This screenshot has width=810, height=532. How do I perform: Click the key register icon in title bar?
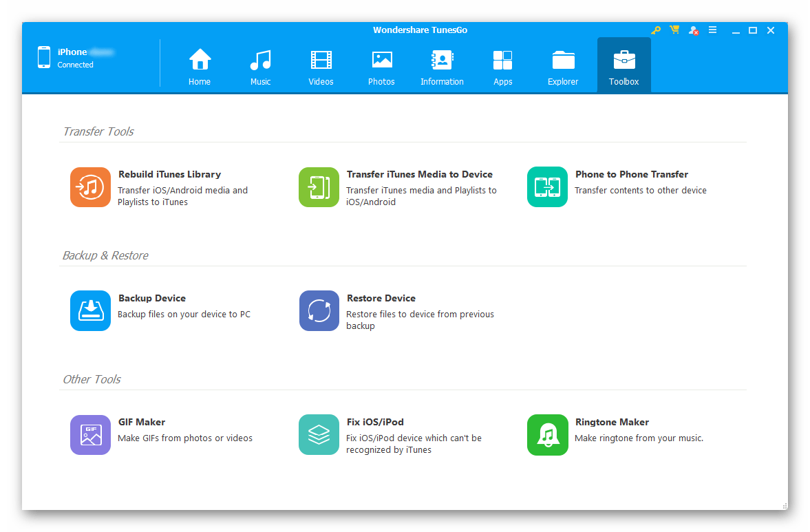click(x=656, y=30)
